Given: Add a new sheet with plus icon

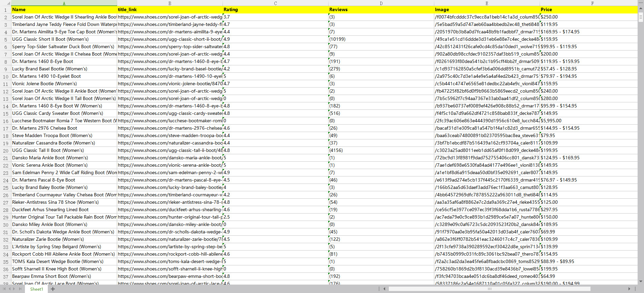Looking at the screenshot, I should tap(53, 289).
